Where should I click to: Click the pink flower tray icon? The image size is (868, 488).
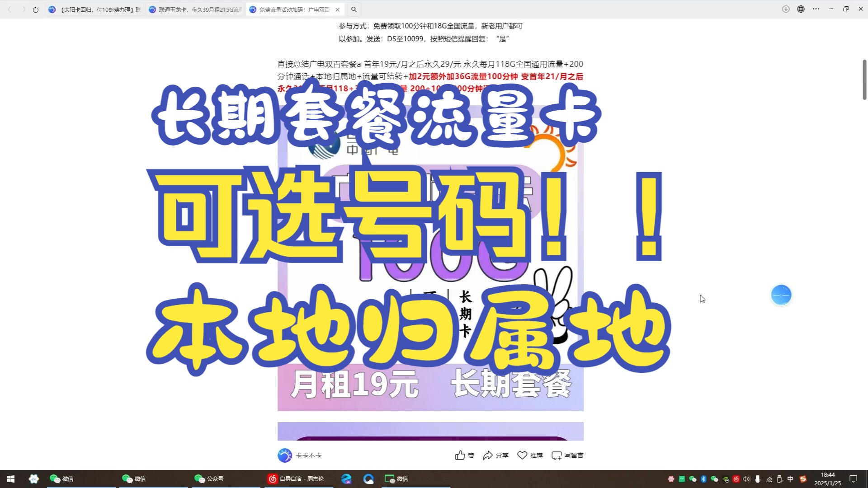[x=671, y=479]
